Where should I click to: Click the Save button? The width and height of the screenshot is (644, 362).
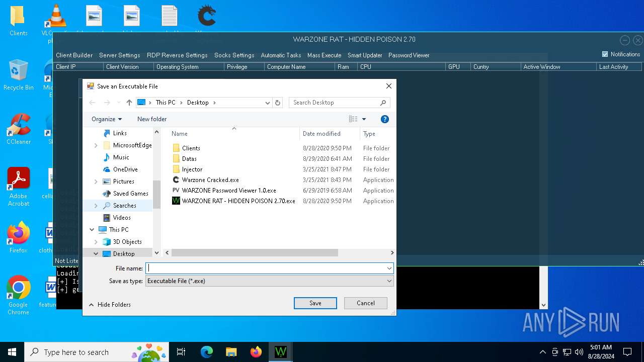click(315, 303)
